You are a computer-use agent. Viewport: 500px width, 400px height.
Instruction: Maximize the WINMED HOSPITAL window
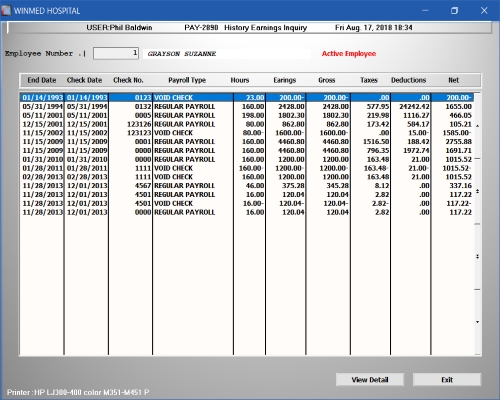[x=454, y=11]
